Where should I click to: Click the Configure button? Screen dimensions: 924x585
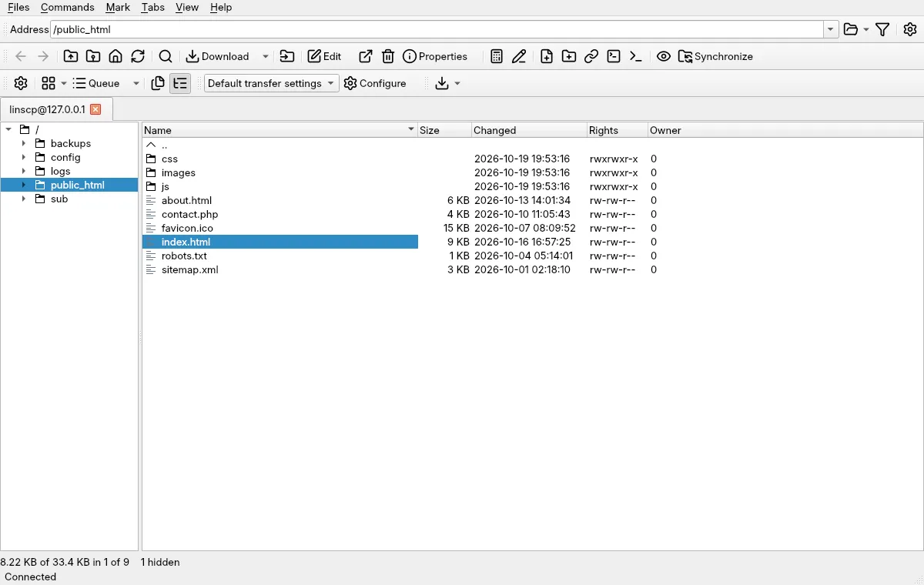tap(375, 83)
